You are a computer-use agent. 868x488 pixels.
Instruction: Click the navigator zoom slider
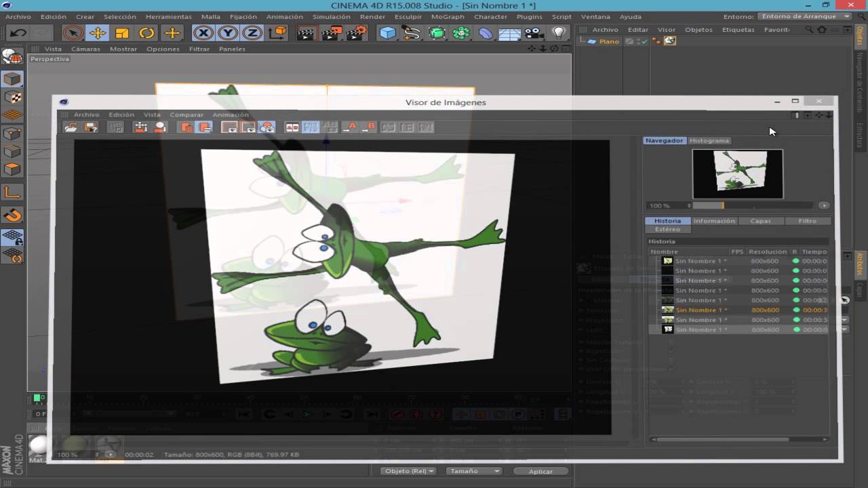753,205
